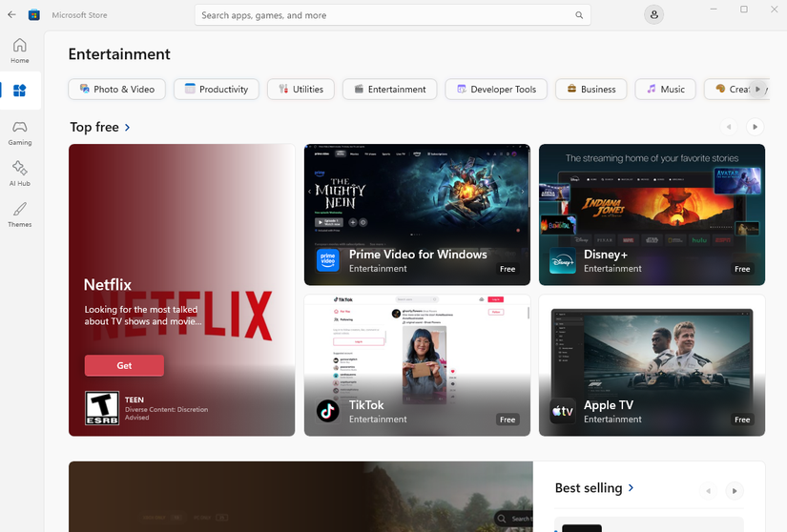787x532 pixels.
Task: Open AI Hub in the sidebar
Action: 20,174
